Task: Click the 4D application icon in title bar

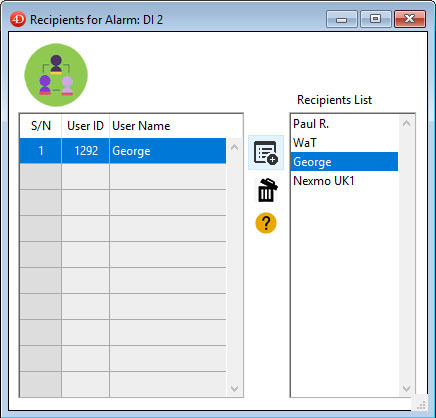Action: (x=18, y=19)
